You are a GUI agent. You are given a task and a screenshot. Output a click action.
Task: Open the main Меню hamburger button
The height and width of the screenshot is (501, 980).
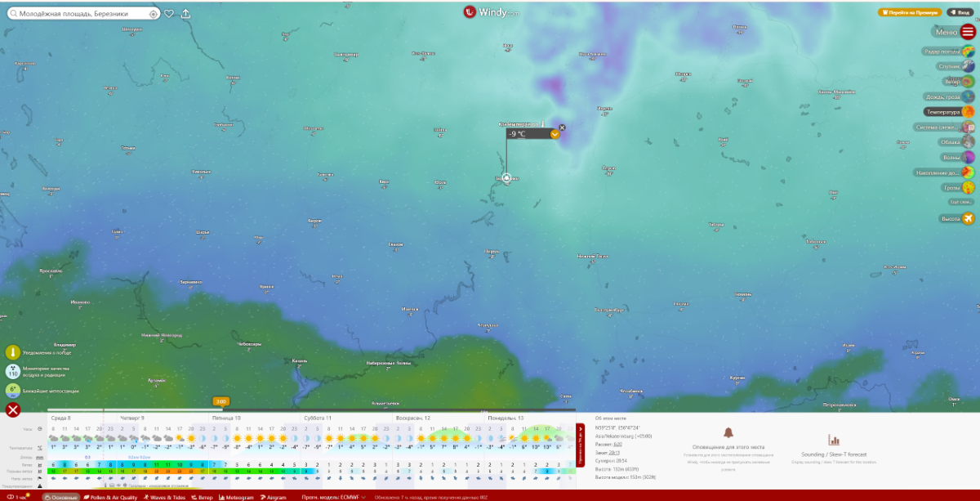[x=968, y=32]
